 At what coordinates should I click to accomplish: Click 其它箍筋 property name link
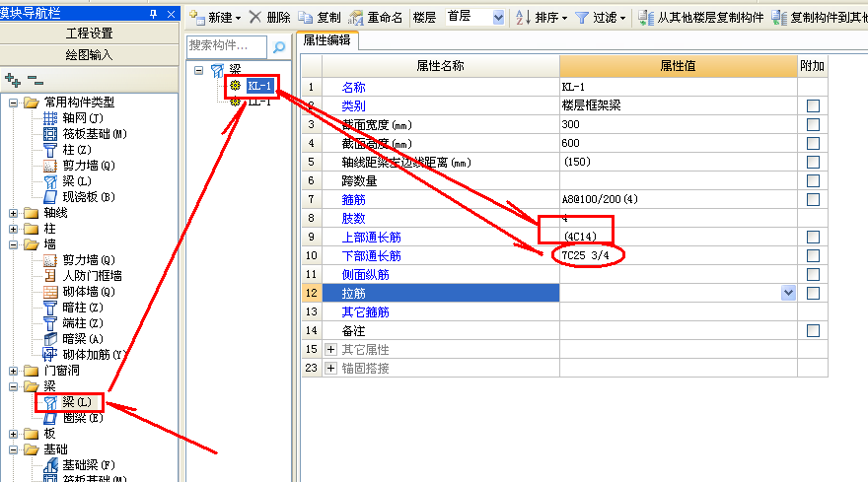pyautogui.click(x=365, y=312)
